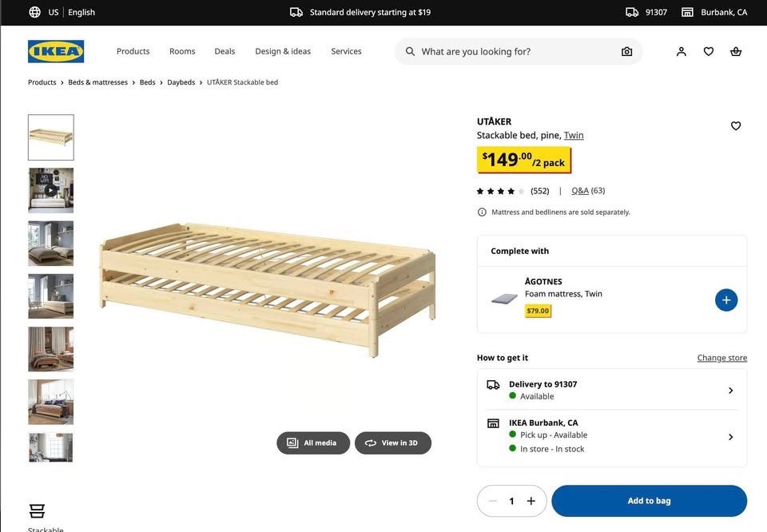Open the favorites heart icon in header
This screenshot has height=532, width=767.
[708, 50]
